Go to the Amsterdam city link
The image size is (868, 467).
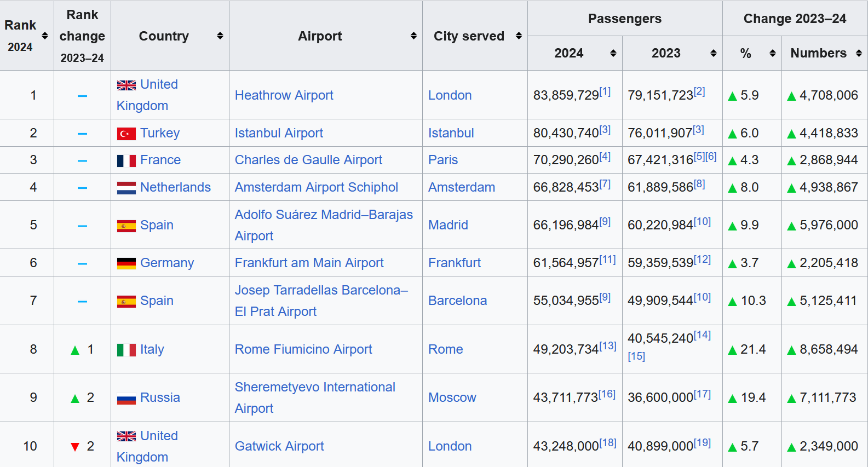point(461,187)
